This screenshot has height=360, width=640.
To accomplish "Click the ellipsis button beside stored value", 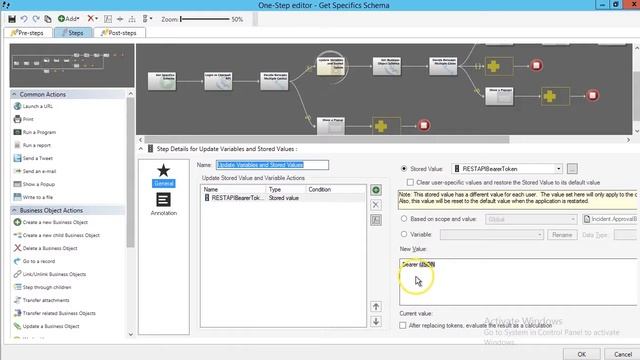I will click(572, 169).
